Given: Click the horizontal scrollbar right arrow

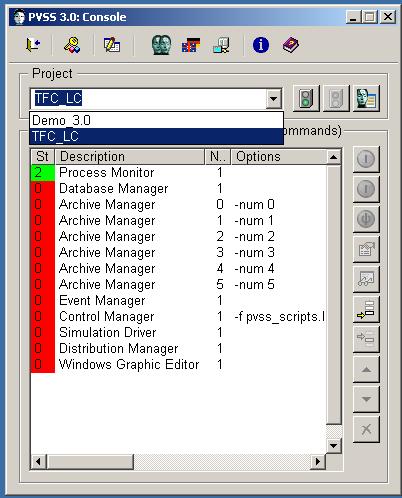Looking at the screenshot, I should [x=318, y=461].
